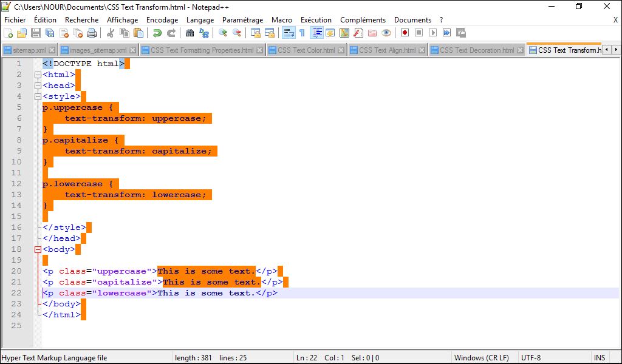The width and height of the screenshot is (622, 364).
Task: Zoom in with magnifier plus icon
Action: tap(222, 33)
